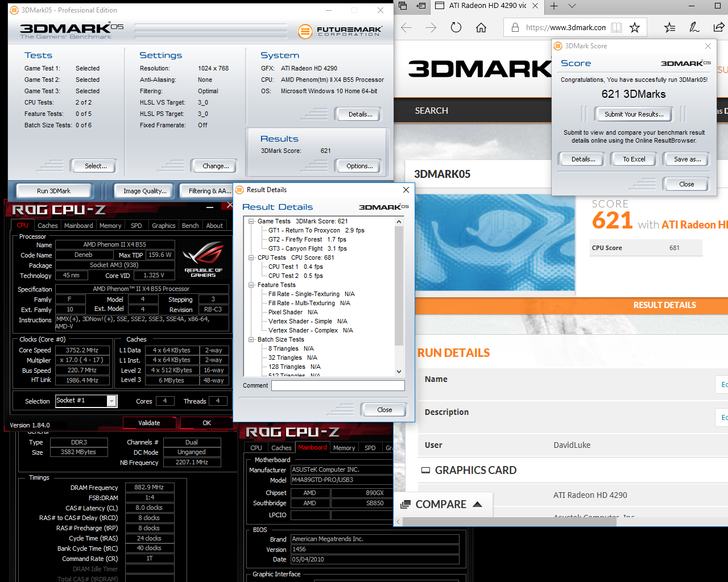Open the About tab in CPU-Z
Screen dimensions: 728x582
[x=214, y=226]
